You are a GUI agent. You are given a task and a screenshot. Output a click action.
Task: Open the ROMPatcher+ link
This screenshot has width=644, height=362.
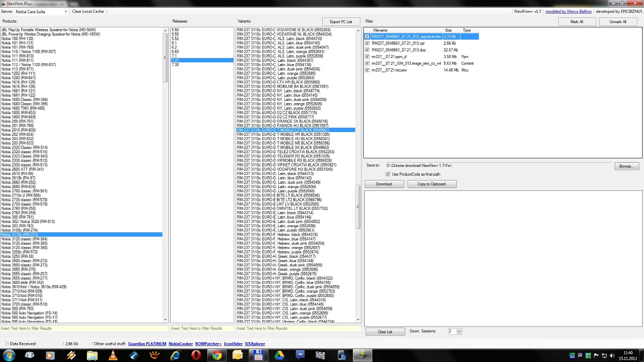click(209, 344)
